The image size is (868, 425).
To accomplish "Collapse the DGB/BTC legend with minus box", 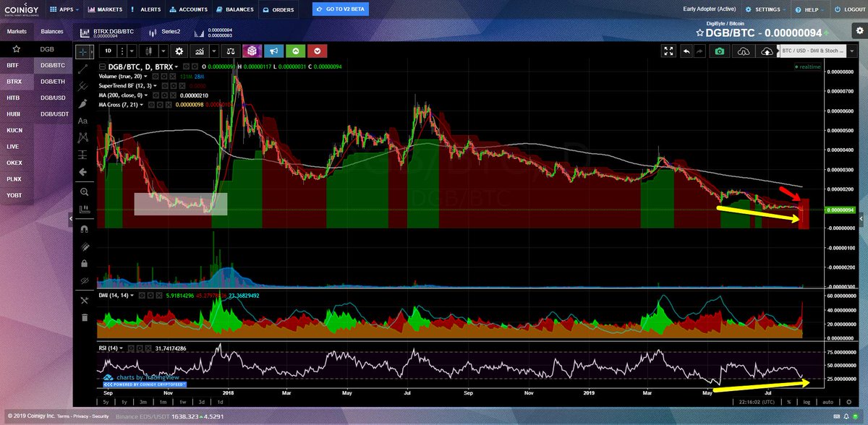I will (101, 66).
